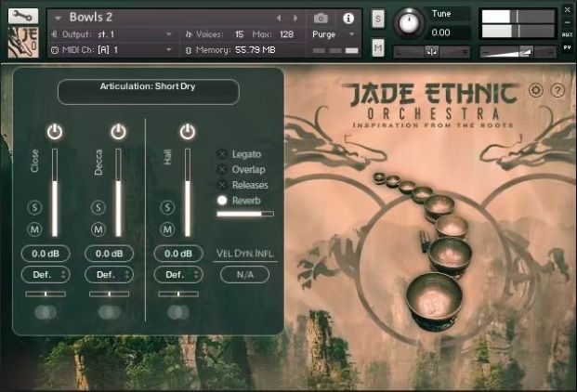
Task: Adjust the Reverb amount slider
Action: click(245, 214)
